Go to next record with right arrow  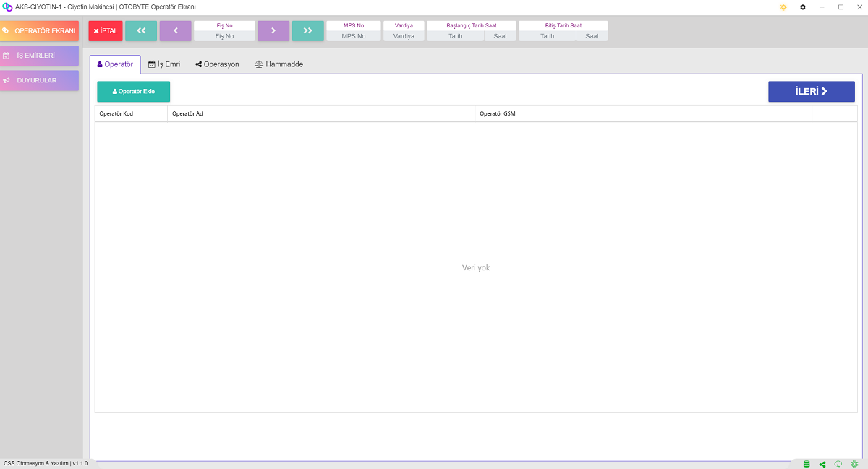pyautogui.click(x=273, y=31)
